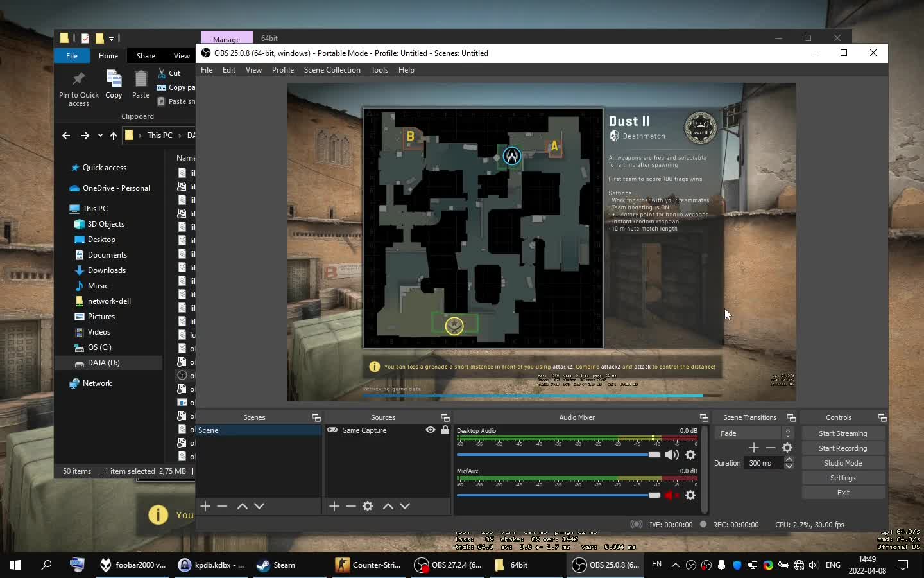Open the Fade transition dropdown
Screen dimensions: 924x578
coord(754,433)
